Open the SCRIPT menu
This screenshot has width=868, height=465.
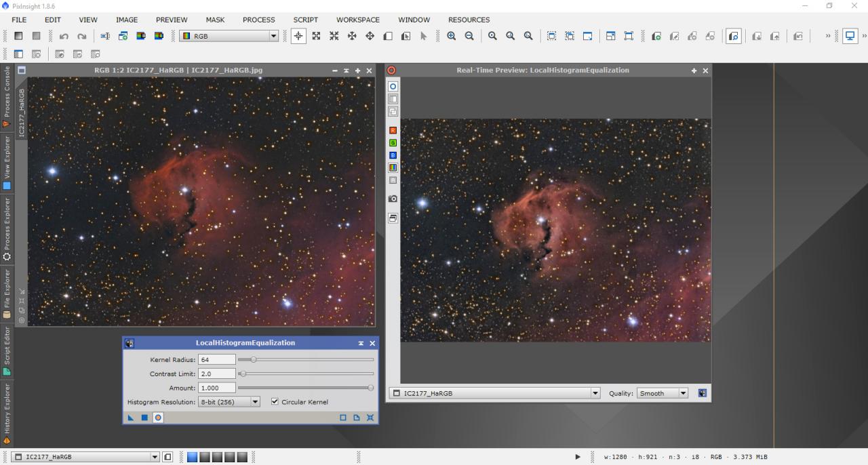305,20
